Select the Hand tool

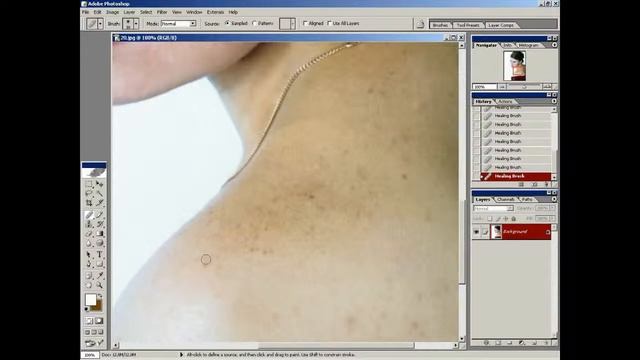coord(89,285)
